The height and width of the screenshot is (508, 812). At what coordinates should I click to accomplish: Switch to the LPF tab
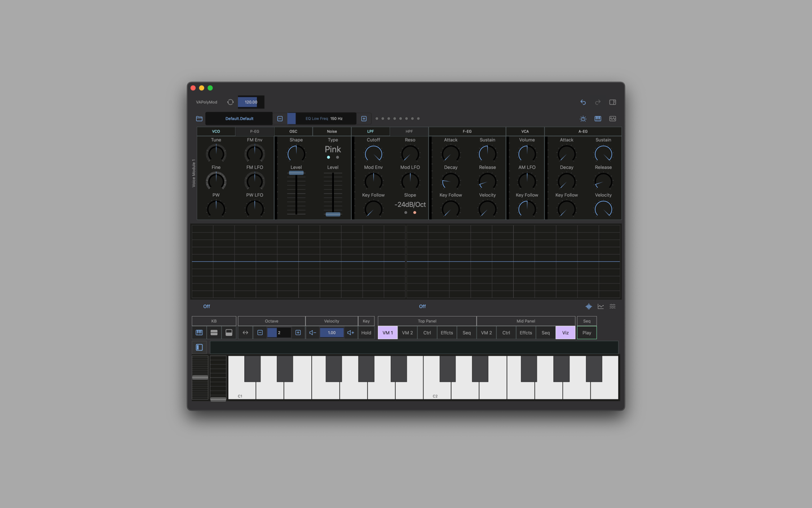click(370, 131)
